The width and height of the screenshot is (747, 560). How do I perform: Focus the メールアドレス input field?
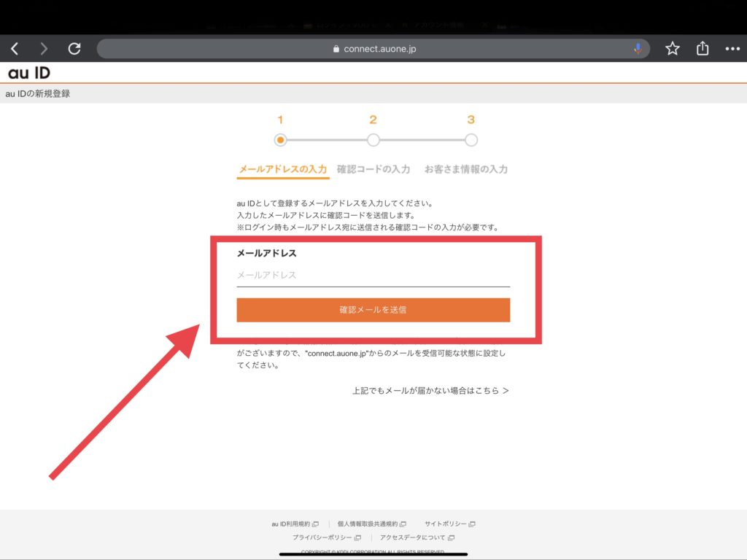(373, 275)
